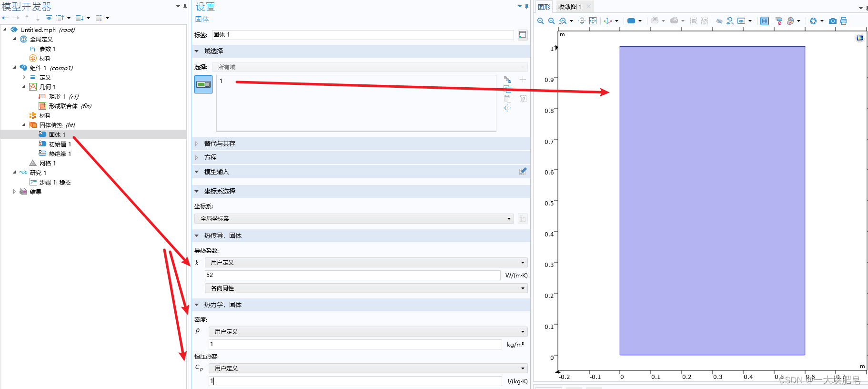The image size is (868, 389).
Task: Select Untitled.mph root node
Action: [47, 30]
